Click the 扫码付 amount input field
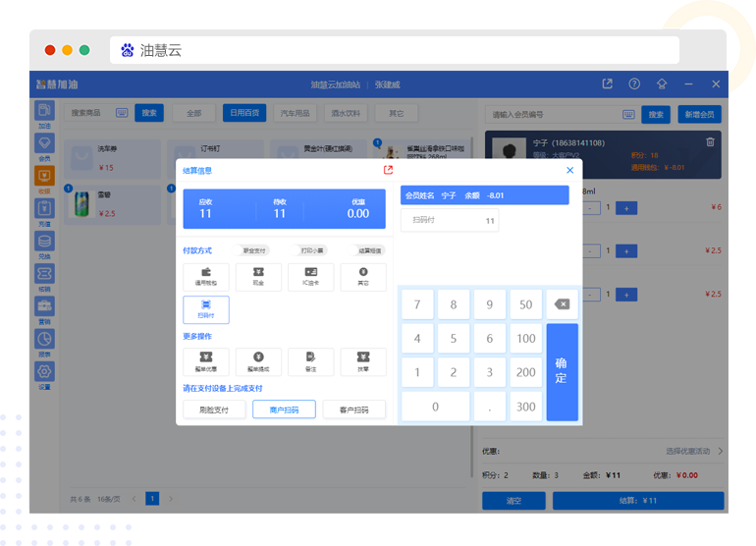Screen dimensions: 756x546 click(x=450, y=221)
